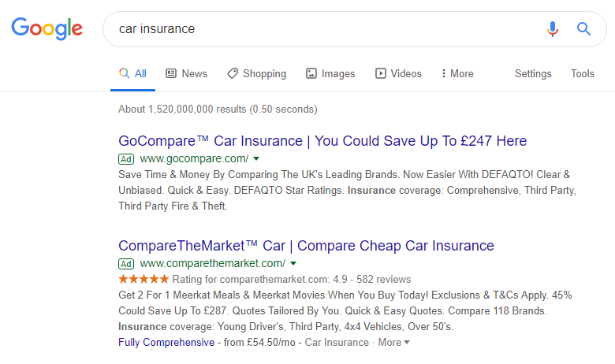
Task: Click the blue search magnifier icon
Action: pos(583,28)
